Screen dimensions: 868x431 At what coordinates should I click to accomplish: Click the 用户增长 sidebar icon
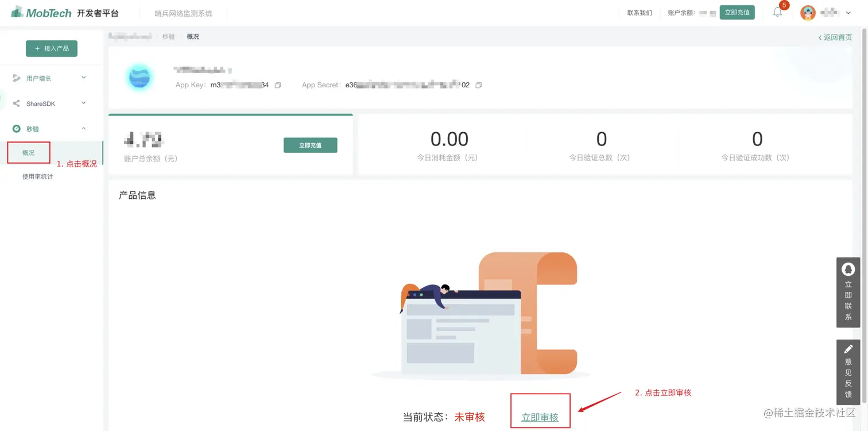[x=17, y=78]
